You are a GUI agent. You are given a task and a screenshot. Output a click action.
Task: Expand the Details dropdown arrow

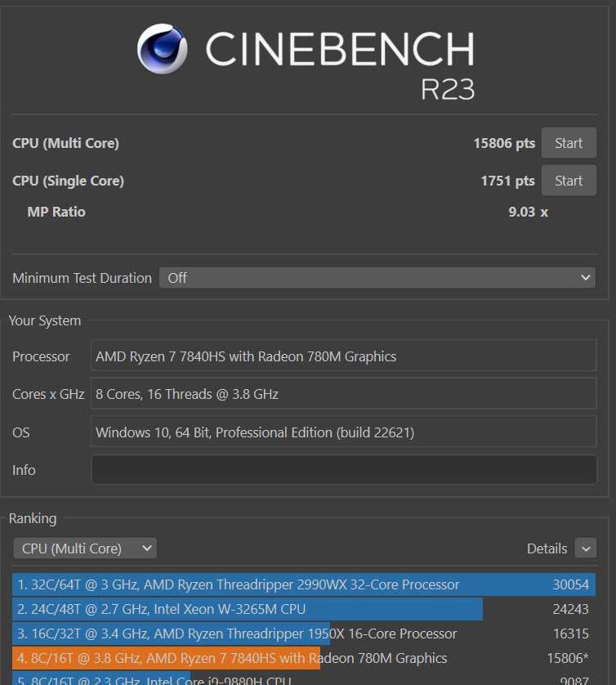pyautogui.click(x=586, y=548)
